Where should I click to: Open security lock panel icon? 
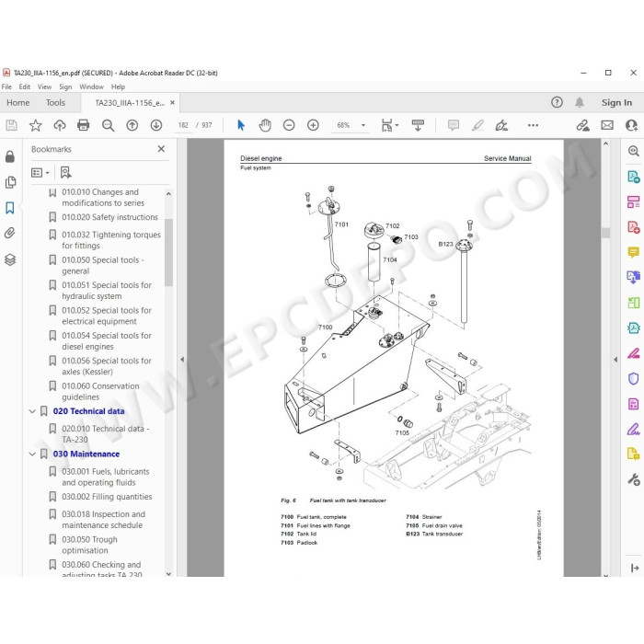10,156
